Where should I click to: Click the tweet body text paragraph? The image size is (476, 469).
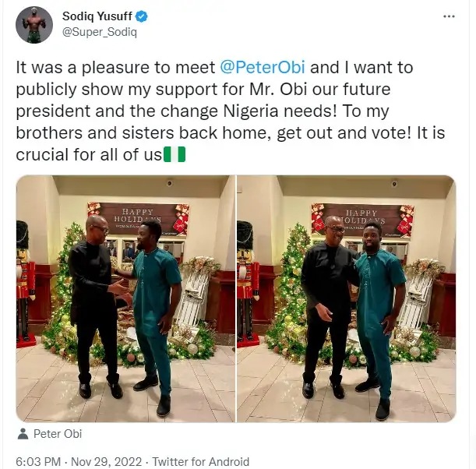pyautogui.click(x=230, y=111)
